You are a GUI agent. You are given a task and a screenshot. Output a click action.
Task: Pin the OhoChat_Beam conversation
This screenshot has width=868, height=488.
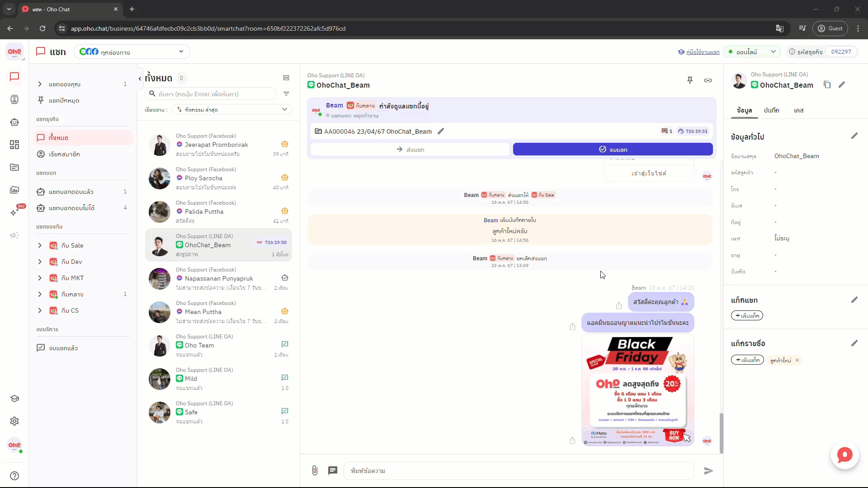coord(690,80)
